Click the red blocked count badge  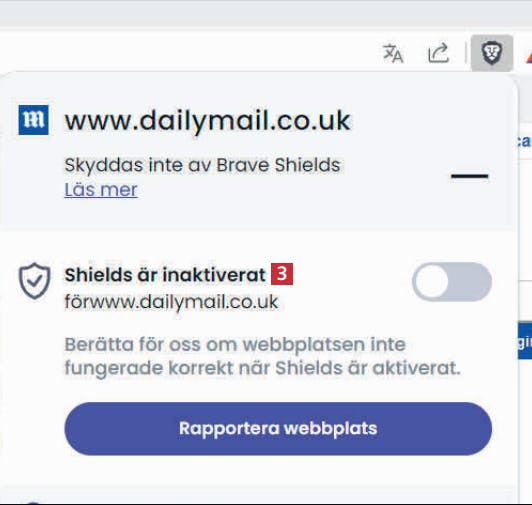point(282,274)
